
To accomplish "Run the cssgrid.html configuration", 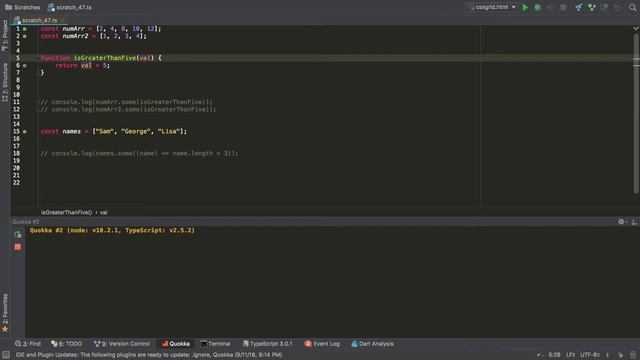I will (x=525, y=7).
